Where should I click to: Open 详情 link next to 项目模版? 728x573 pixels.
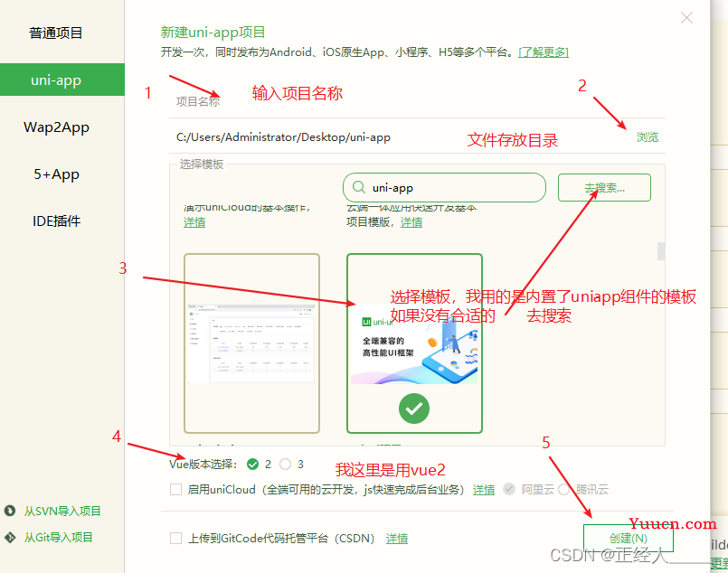click(x=411, y=222)
